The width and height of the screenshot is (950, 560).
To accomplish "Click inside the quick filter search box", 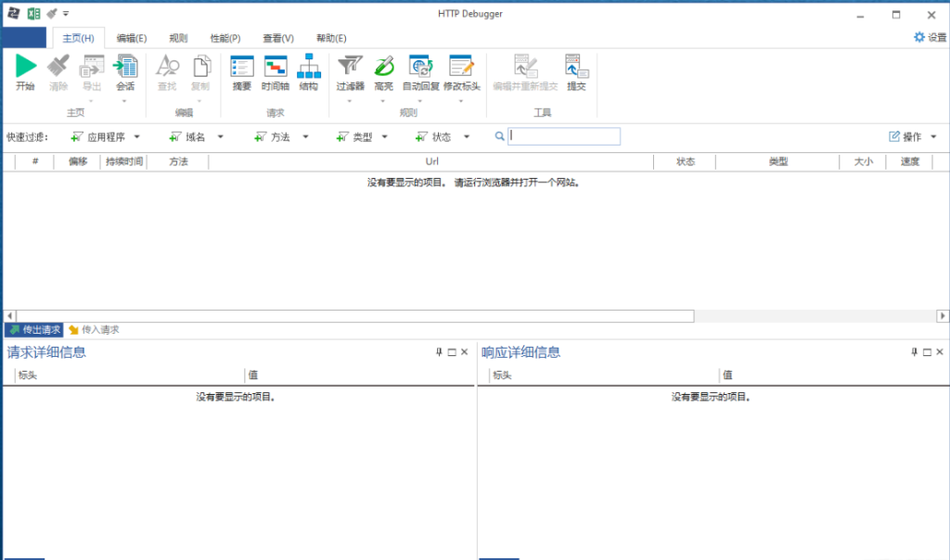I will (x=564, y=135).
